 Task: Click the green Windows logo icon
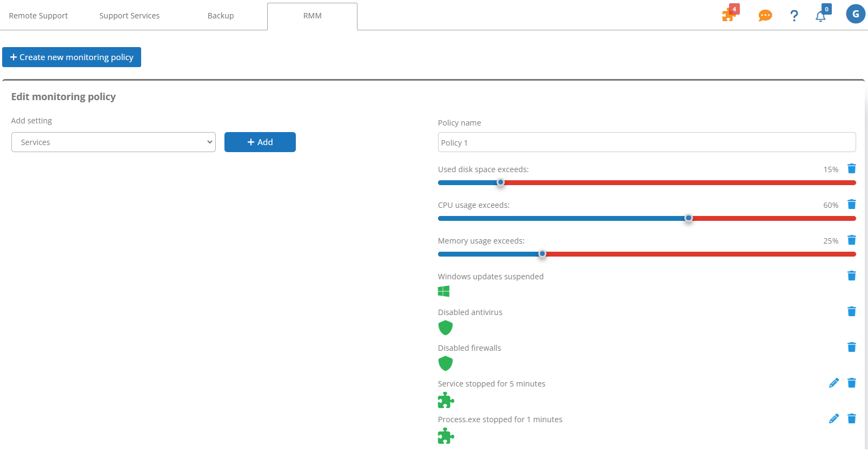(443, 291)
